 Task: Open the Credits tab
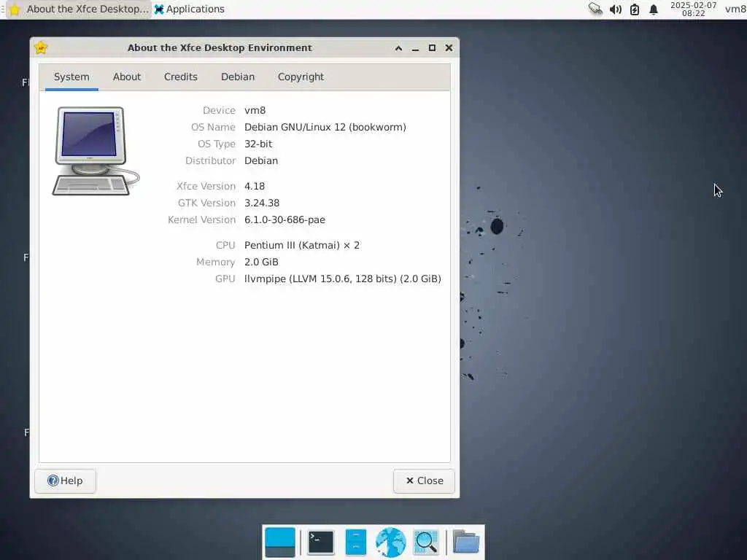click(181, 77)
